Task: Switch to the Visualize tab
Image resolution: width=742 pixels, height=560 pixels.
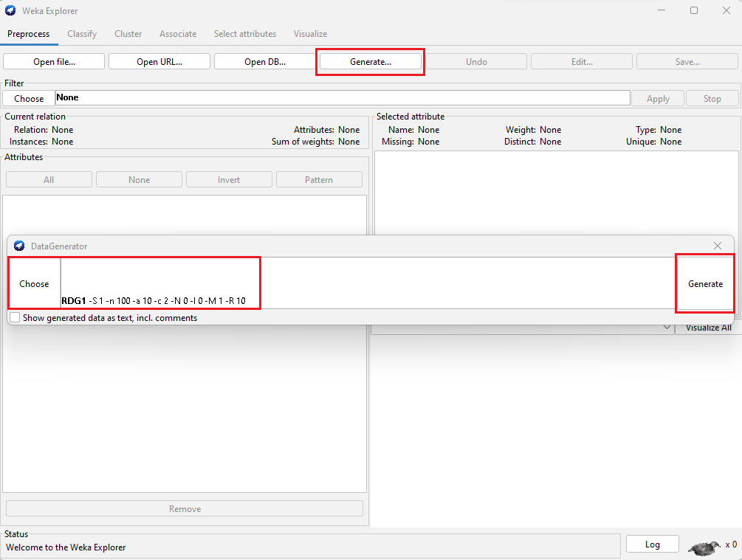Action: pyautogui.click(x=310, y=34)
